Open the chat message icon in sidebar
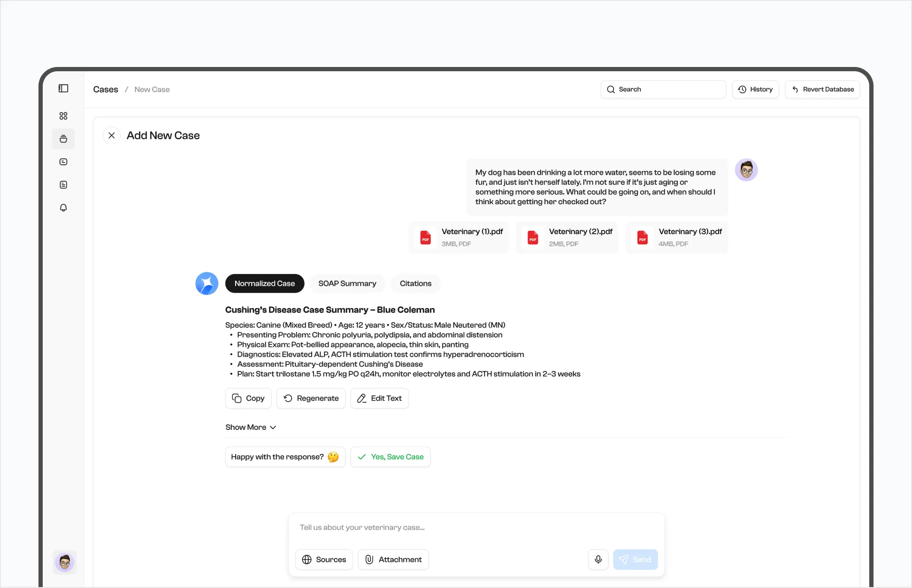 click(63, 162)
